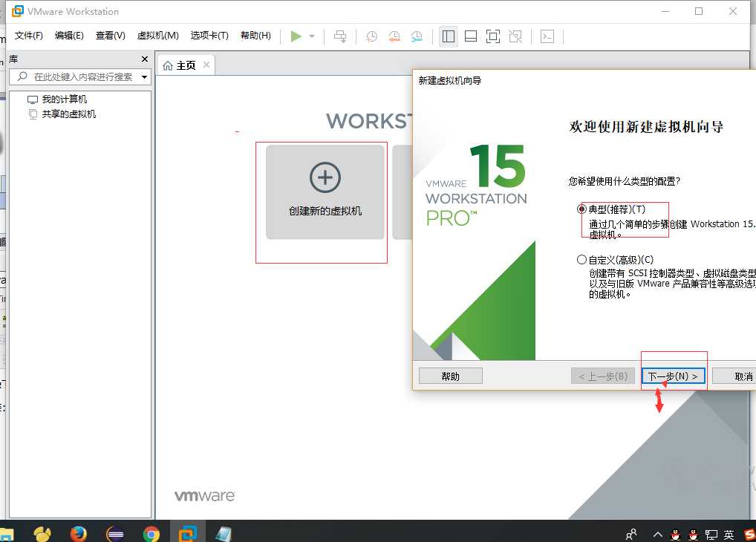This screenshot has height=542, width=756.
Task: Open Google Chrome from the taskbar
Action: click(x=151, y=533)
